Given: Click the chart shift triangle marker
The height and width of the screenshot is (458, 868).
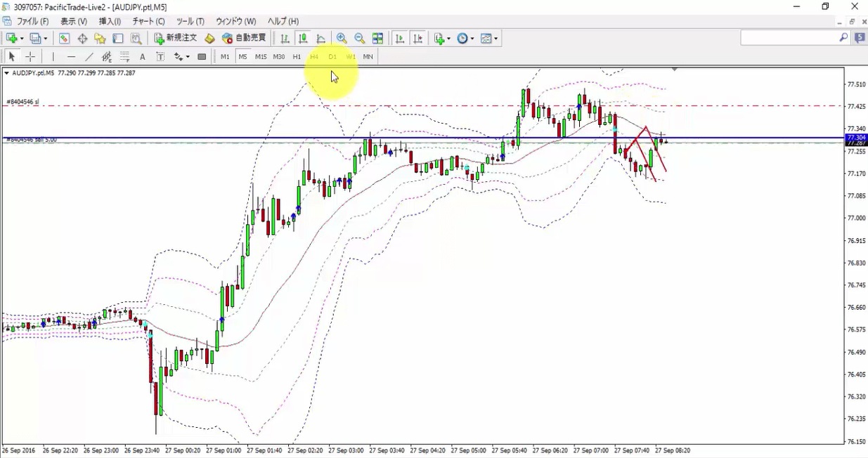Looking at the screenshot, I should click(x=675, y=70).
